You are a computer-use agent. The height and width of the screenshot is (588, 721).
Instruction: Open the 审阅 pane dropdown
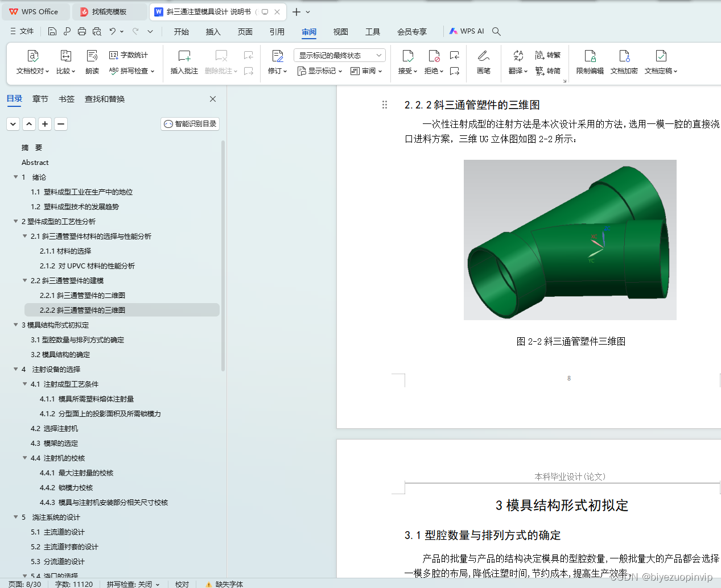tap(366, 71)
